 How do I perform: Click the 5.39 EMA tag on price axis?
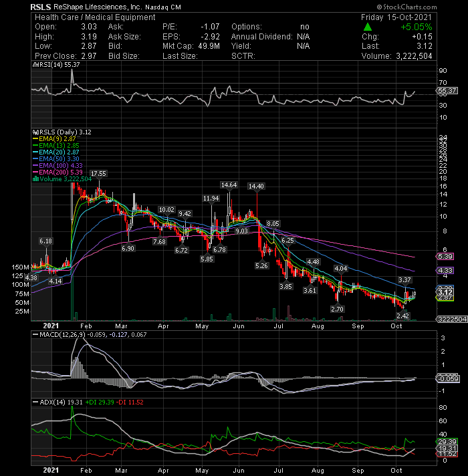click(x=445, y=257)
